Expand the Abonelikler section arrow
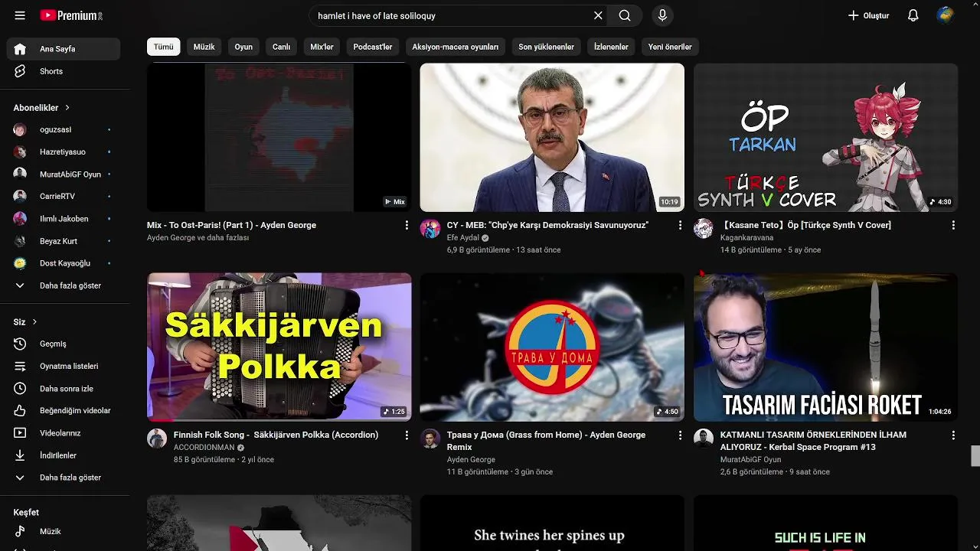 click(67, 108)
